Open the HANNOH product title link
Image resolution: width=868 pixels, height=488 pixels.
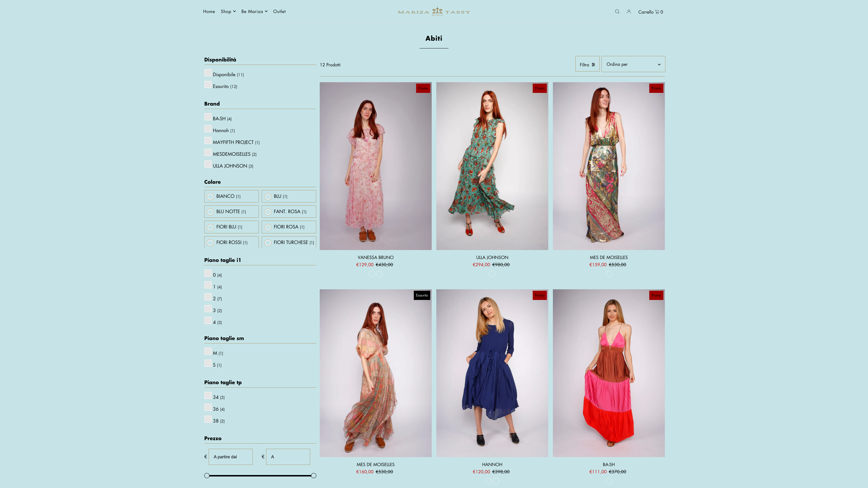[x=492, y=464]
